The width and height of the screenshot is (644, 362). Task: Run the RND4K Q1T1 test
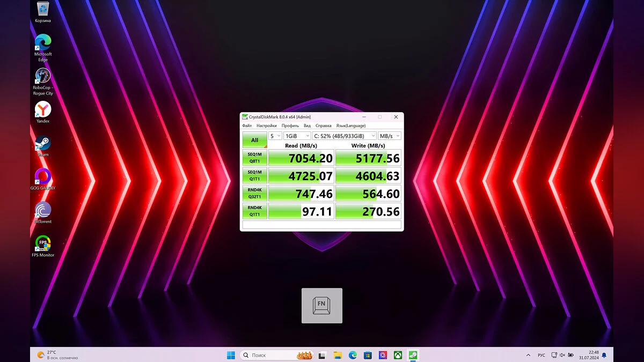point(254,211)
